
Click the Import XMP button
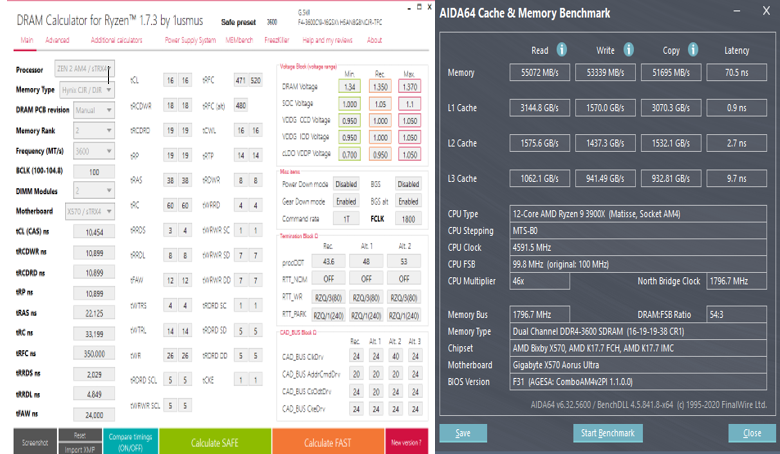[x=80, y=449]
